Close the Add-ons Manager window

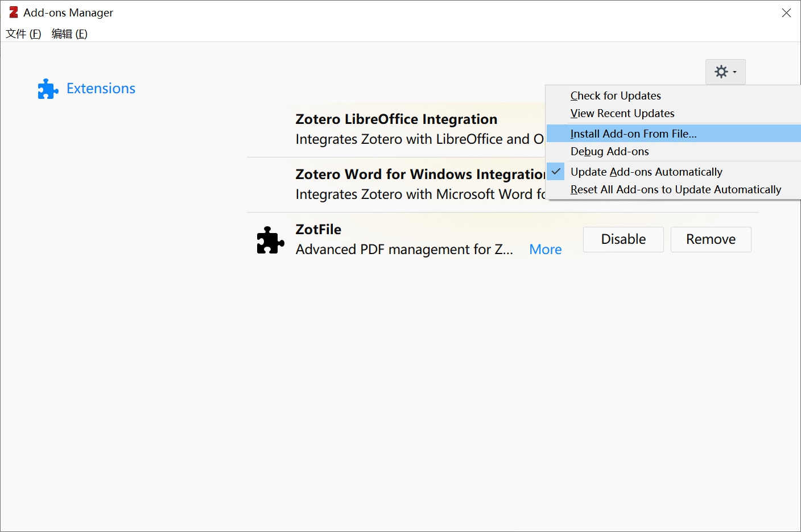[x=786, y=13]
